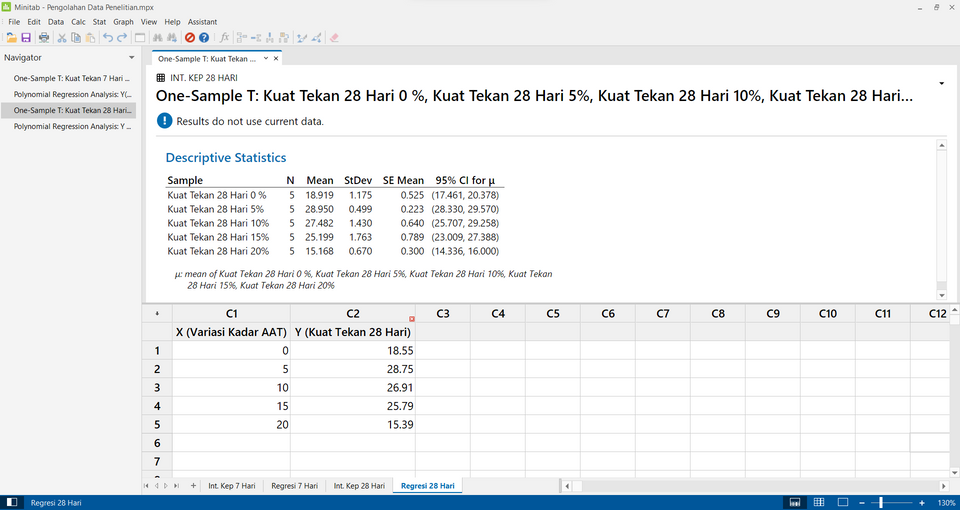
Task: Click the third worksheet structure icon after fx
Action: point(270,37)
